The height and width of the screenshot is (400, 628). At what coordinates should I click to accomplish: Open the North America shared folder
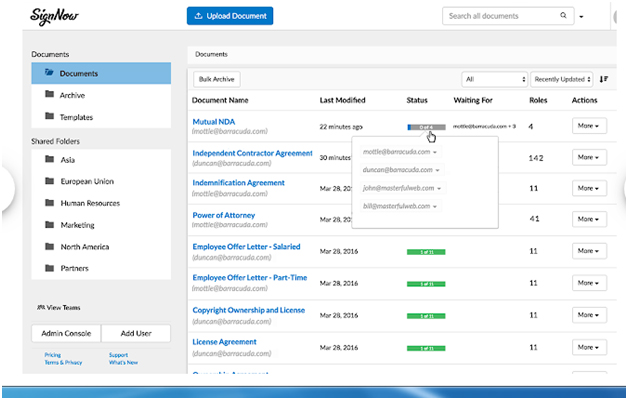[101, 247]
